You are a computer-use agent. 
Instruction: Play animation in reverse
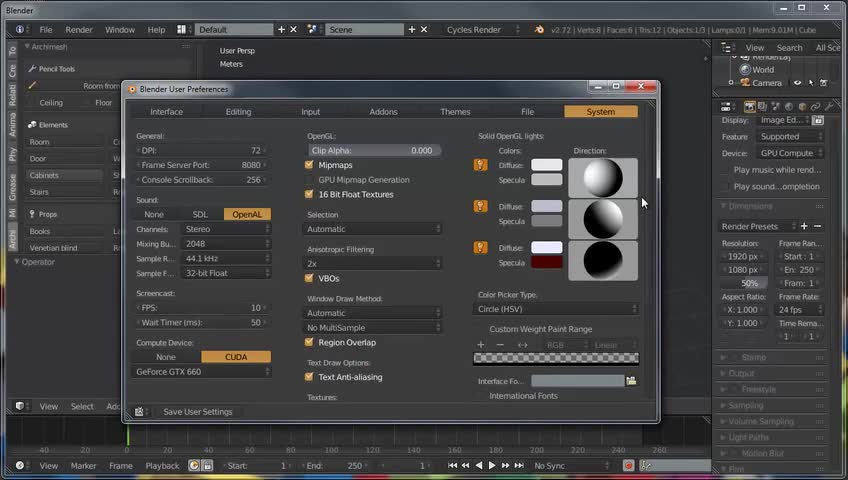479,465
